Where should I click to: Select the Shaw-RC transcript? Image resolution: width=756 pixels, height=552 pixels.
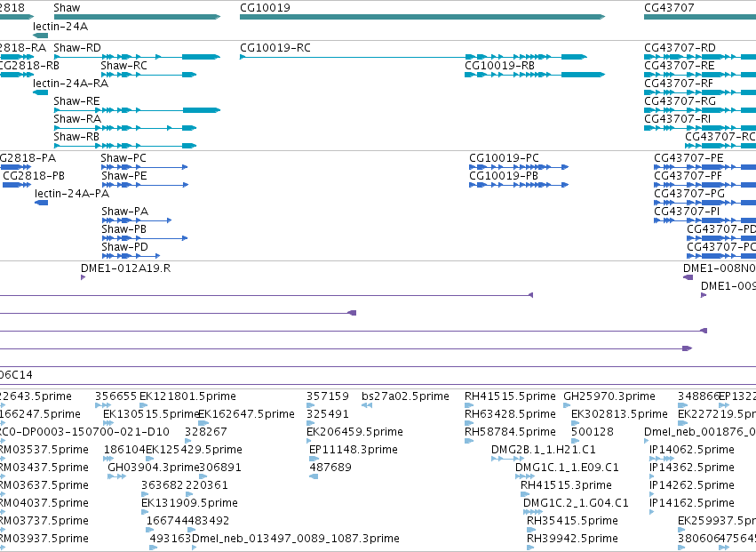[148, 75]
